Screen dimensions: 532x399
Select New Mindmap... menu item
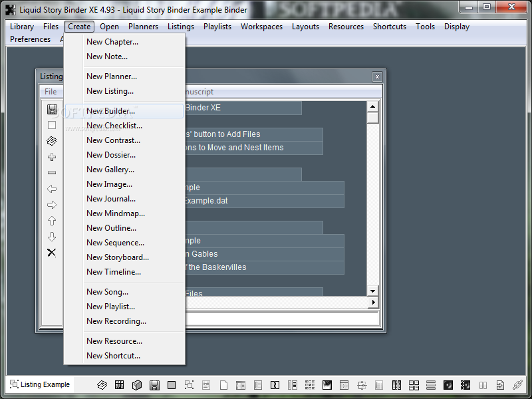point(116,213)
